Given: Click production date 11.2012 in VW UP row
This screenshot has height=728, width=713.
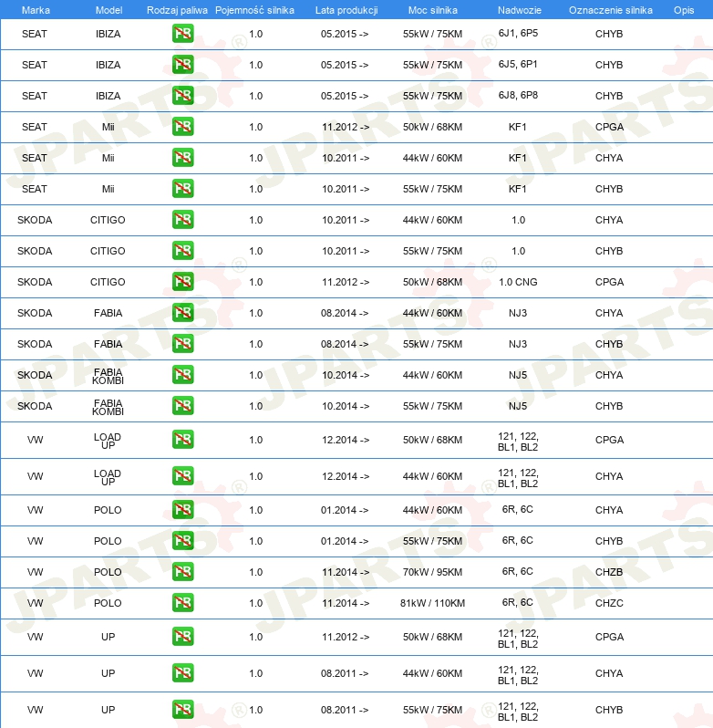Looking at the screenshot, I should pos(346,637).
